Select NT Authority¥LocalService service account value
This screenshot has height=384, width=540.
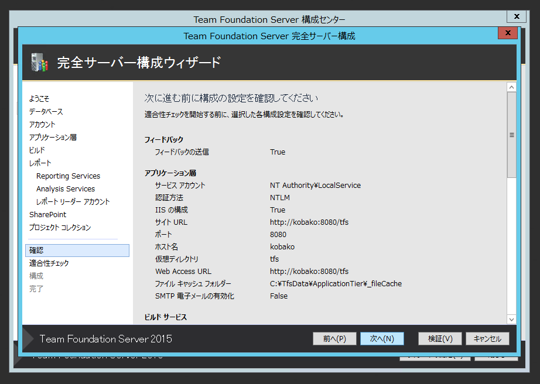point(315,185)
